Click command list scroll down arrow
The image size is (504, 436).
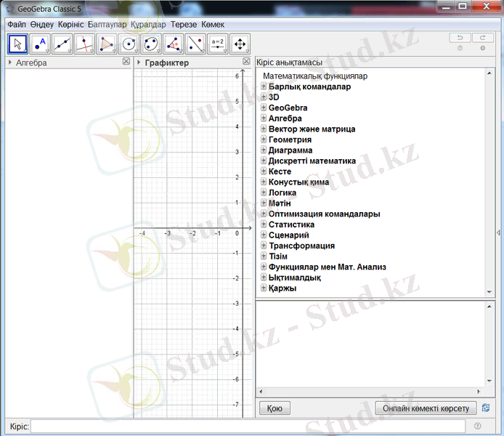pyautogui.click(x=489, y=292)
